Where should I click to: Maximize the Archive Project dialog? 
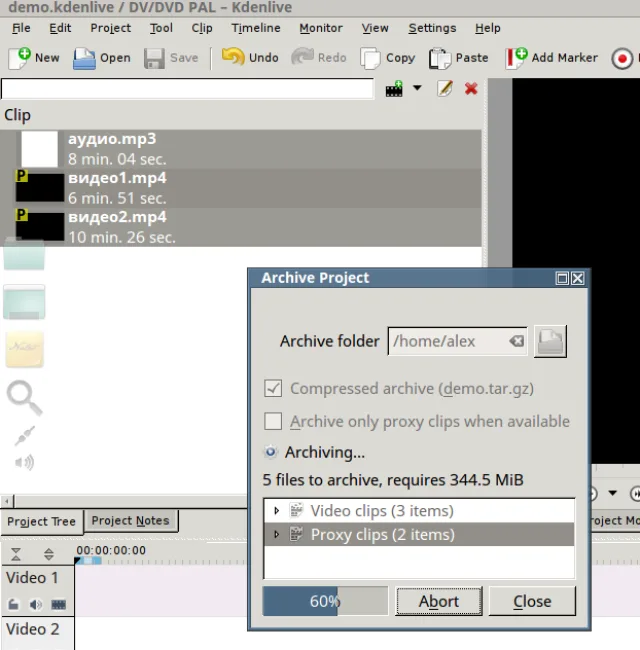[562, 278]
